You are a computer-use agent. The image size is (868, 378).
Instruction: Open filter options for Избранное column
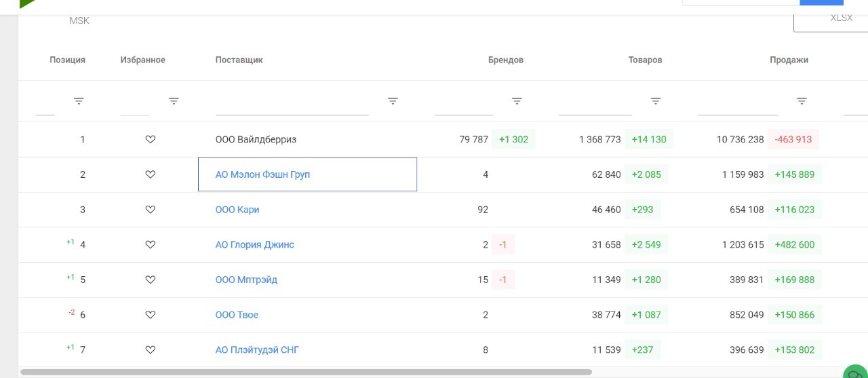click(x=174, y=101)
